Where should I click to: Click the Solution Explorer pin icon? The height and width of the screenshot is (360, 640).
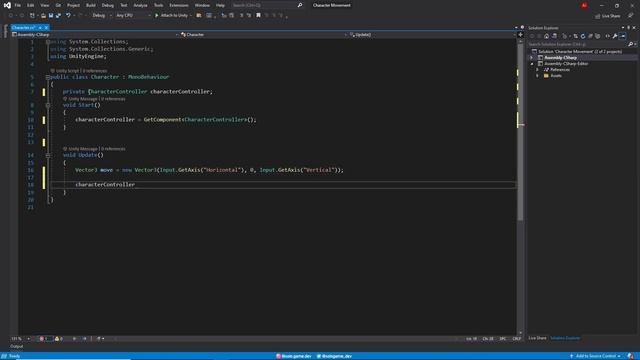[629, 28]
